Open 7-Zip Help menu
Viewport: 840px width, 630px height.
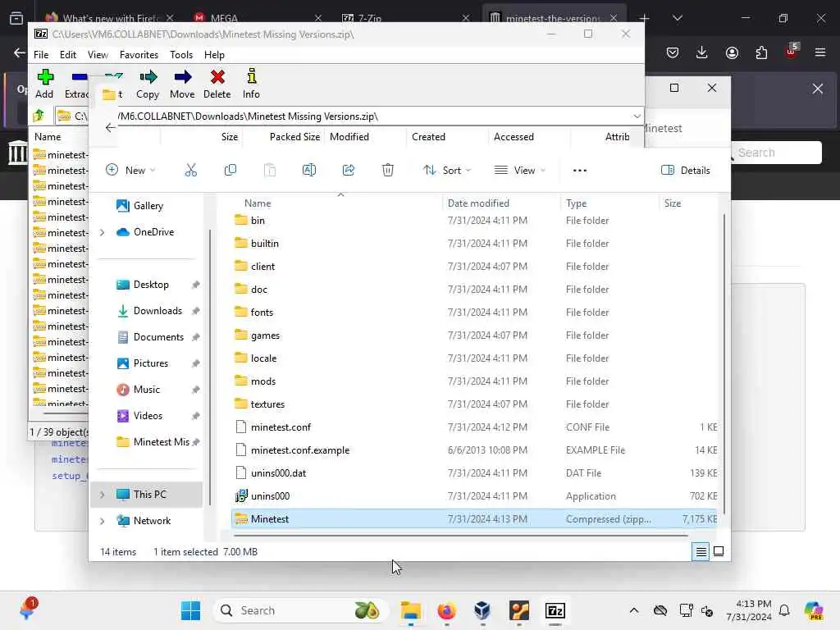tap(214, 55)
